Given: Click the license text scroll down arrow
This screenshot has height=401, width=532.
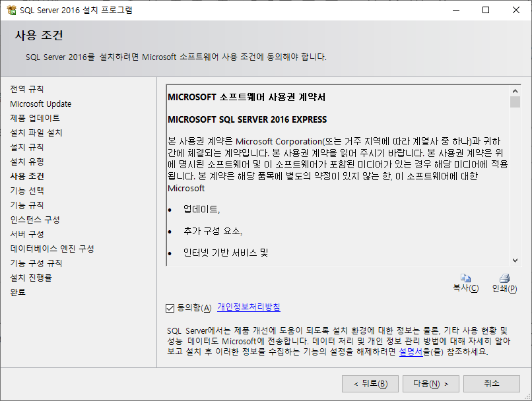Looking at the screenshot, I should pos(515,261).
